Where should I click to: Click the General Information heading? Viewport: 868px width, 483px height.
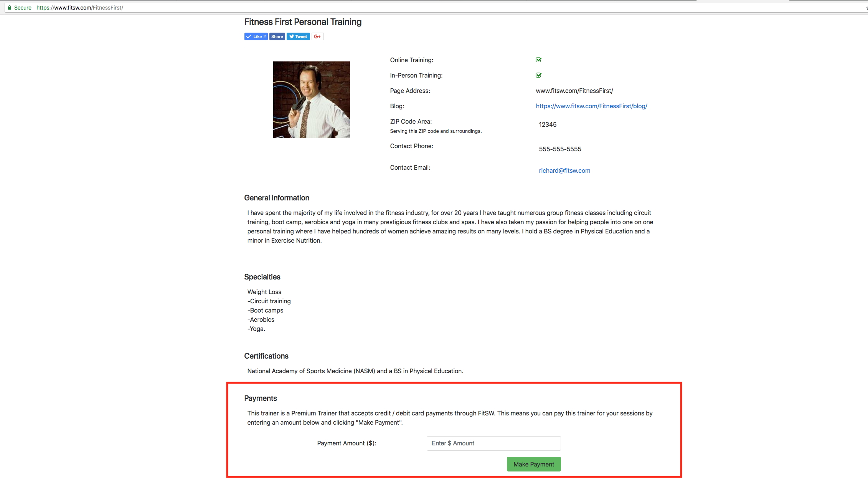[277, 198]
